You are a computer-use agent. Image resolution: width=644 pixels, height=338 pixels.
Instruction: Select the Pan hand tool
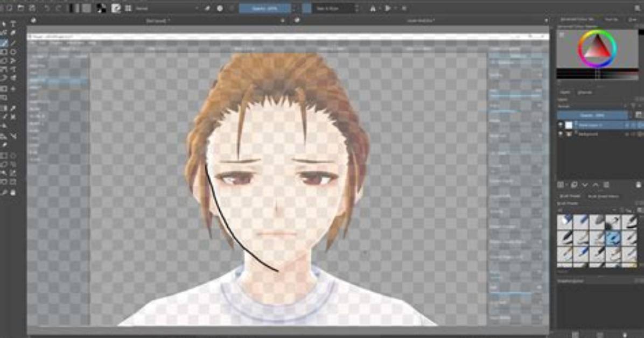click(13, 192)
